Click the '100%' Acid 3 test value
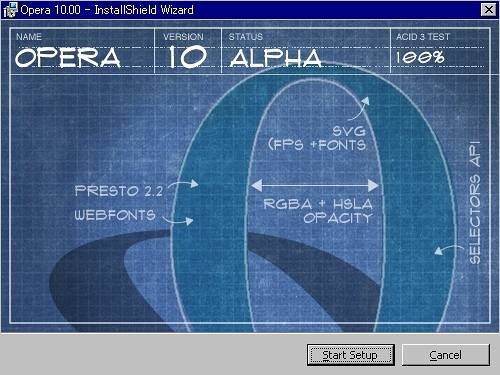500x375 pixels. (x=420, y=57)
